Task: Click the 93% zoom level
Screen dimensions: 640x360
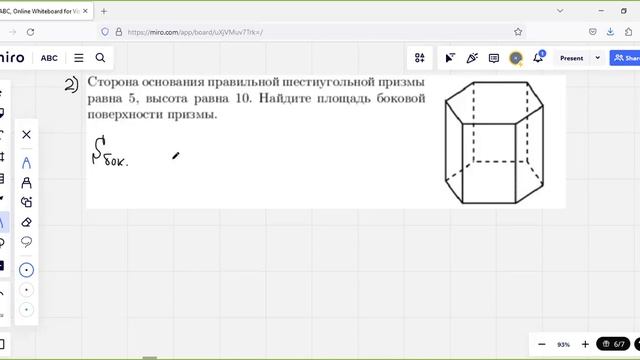Action: 563,345
